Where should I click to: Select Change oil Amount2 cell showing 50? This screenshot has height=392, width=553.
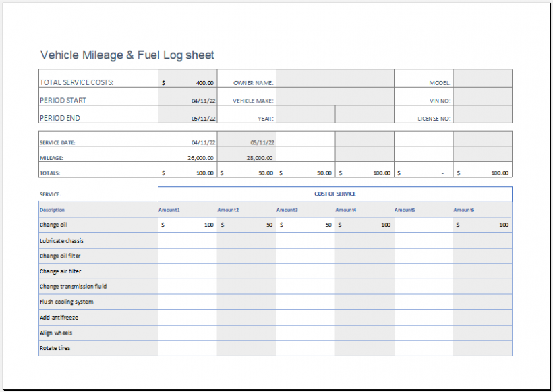(x=247, y=225)
